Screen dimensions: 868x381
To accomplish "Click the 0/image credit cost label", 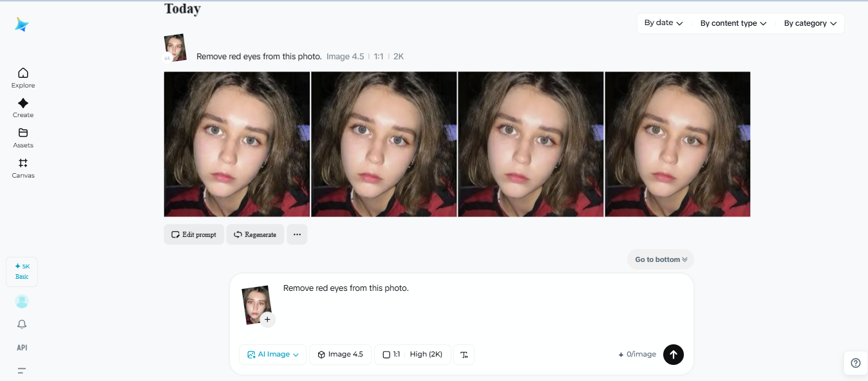I will point(637,355).
